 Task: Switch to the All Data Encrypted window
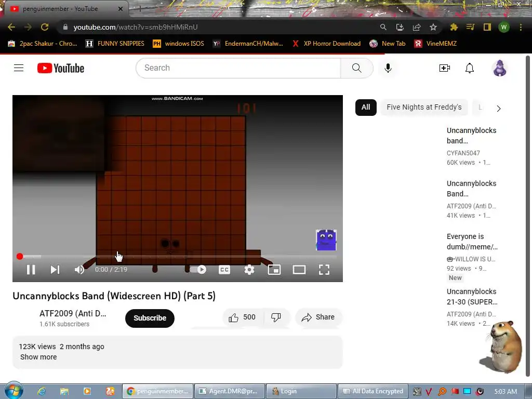[373, 391]
